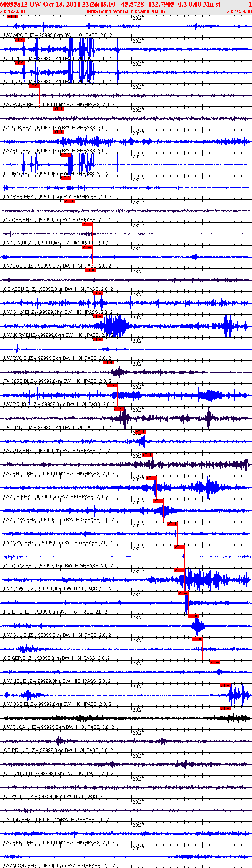Select the "UW OT3 EHZ" station label
252x868 pixels.
point(18,451)
